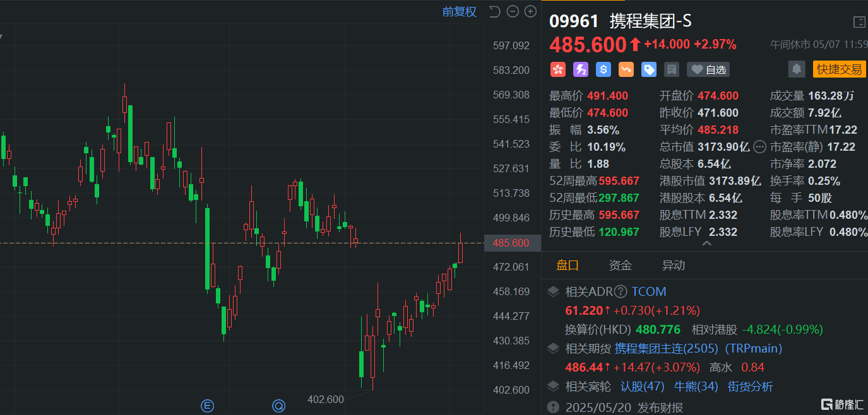This screenshot has height=415, width=868.
Task: Click the stock name 携程集团-S
Action: pyautogui.click(x=650, y=21)
